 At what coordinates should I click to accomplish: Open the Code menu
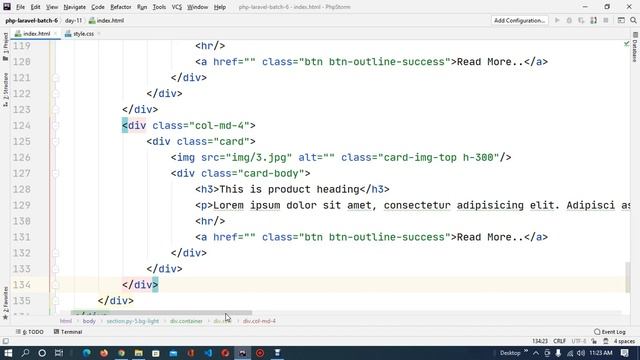[98, 7]
